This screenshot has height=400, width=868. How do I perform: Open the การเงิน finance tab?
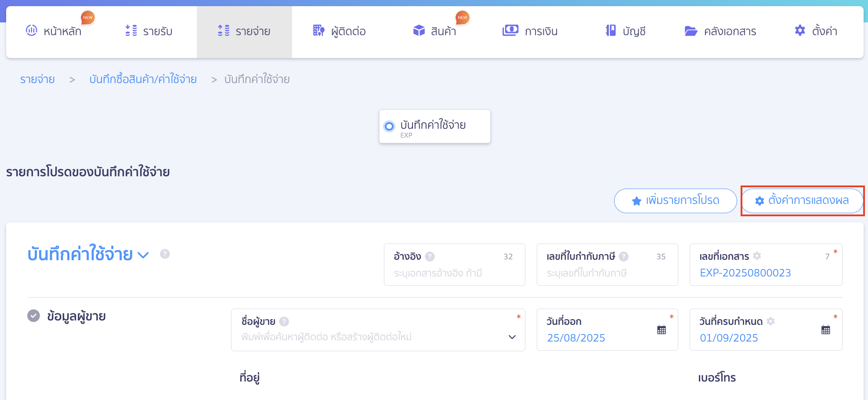tap(530, 31)
